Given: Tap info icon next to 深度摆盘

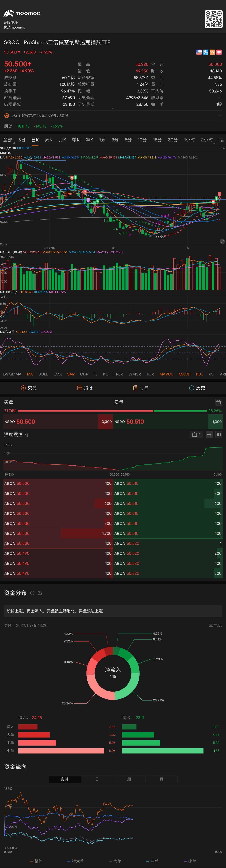Looking at the screenshot, I should [27, 435].
